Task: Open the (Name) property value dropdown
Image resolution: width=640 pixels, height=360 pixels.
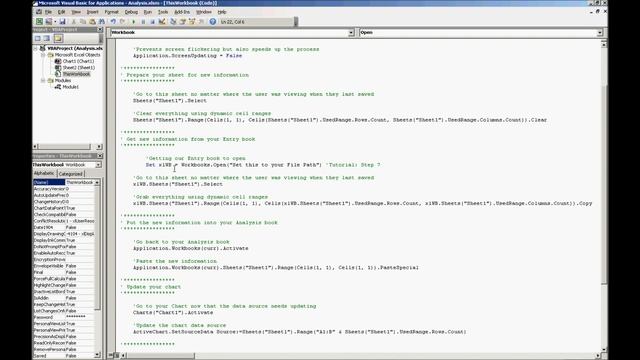Action: pos(97,182)
